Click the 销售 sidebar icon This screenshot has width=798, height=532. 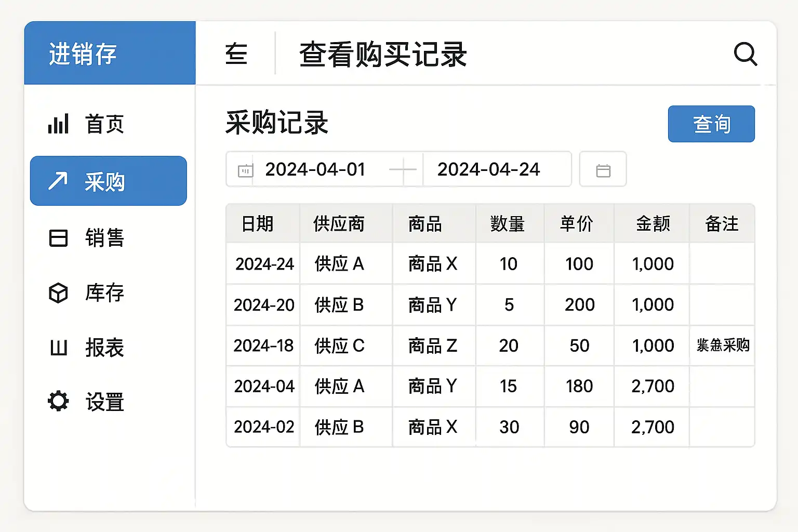pos(58,238)
